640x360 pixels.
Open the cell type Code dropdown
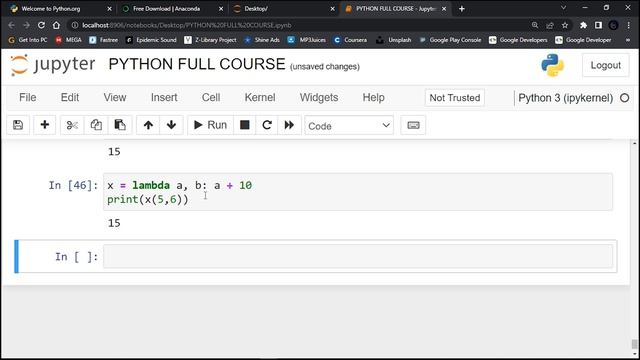349,126
